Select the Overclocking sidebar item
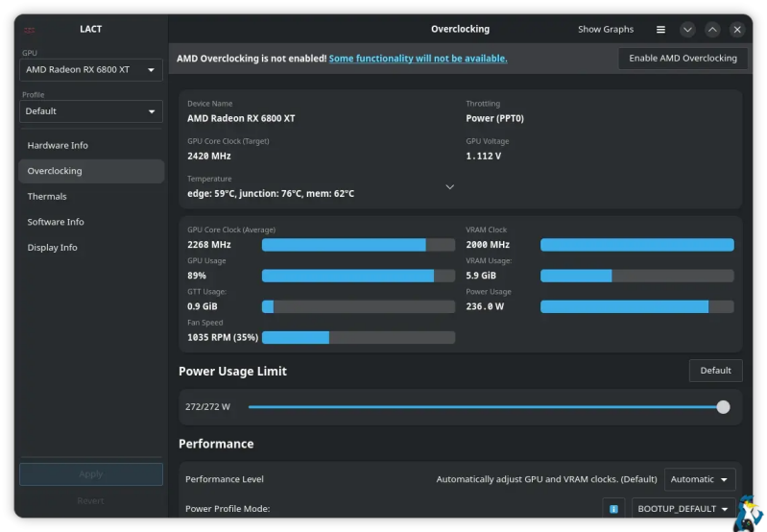Image resolution: width=767 pixels, height=532 pixels. [91, 171]
